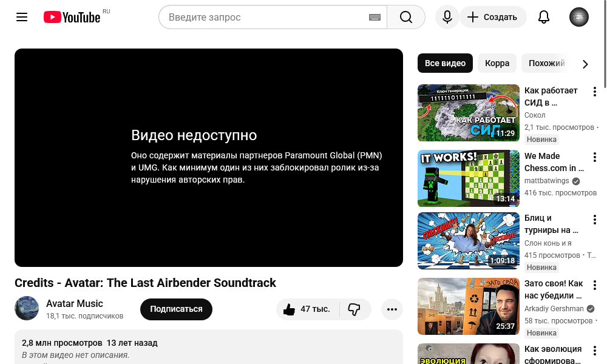Open notifications bell
Image resolution: width=607 pixels, height=364 pixels.
(544, 17)
